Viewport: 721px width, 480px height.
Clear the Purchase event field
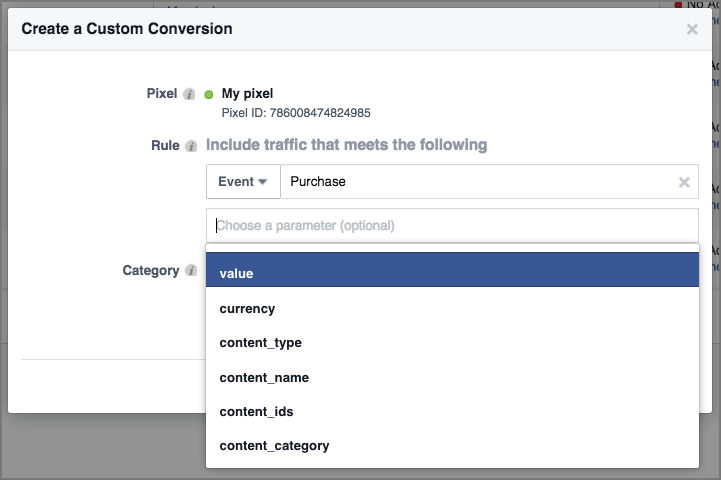tap(684, 182)
